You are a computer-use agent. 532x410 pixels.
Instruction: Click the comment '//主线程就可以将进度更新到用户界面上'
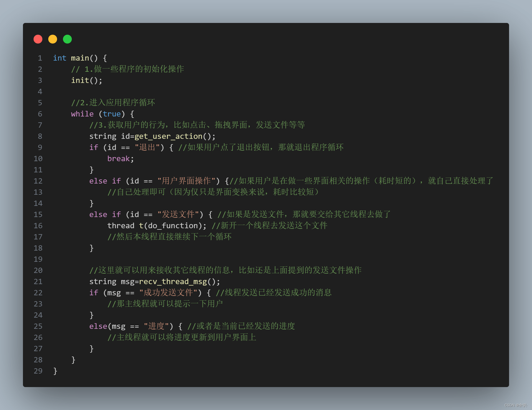click(182, 337)
